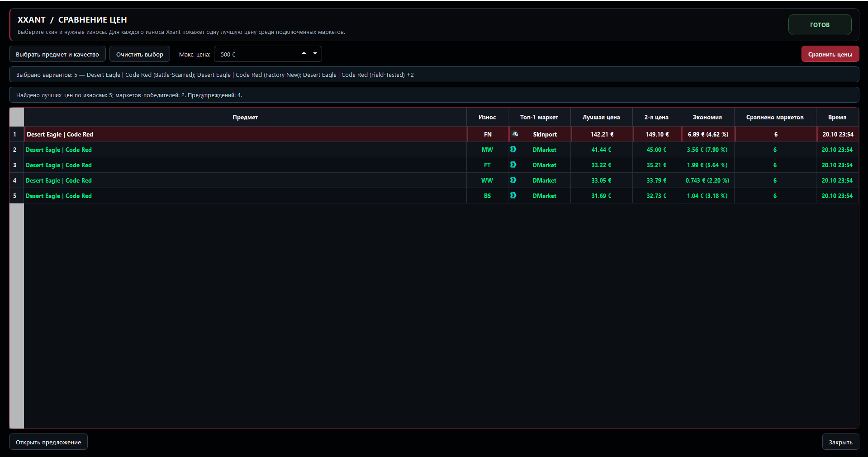Sort by Сравнено маркетов column header
Viewport: 868px width, 457px height.
tap(775, 117)
